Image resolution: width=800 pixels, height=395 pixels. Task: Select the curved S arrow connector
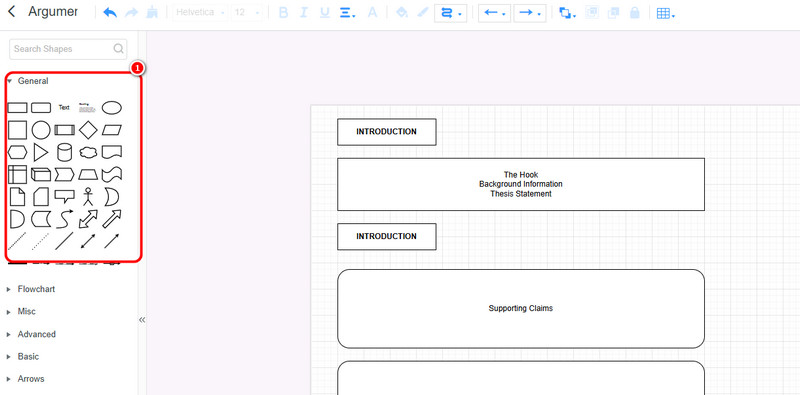pyautogui.click(x=65, y=219)
